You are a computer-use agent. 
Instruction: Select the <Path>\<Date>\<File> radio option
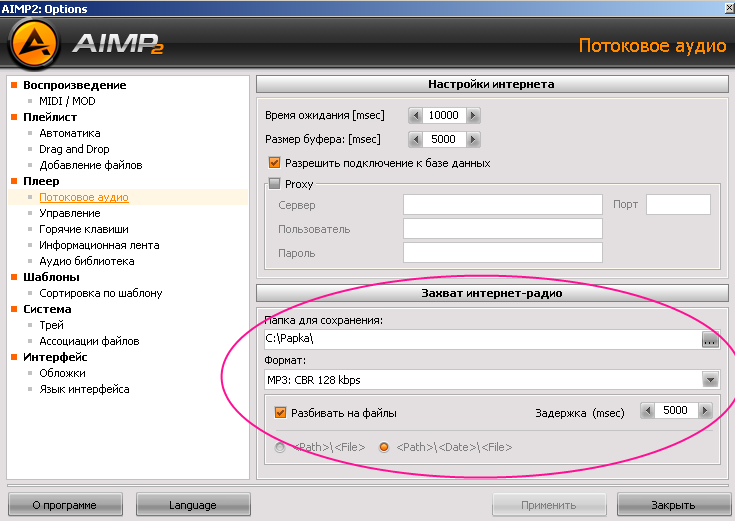pos(384,447)
